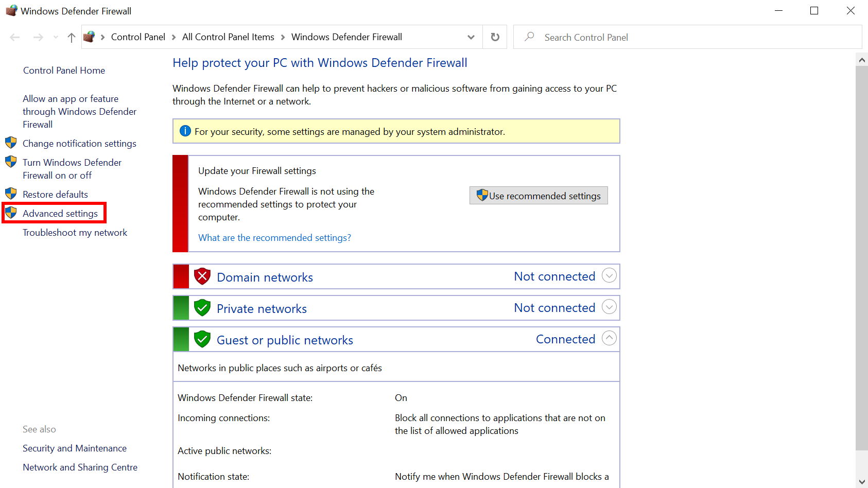Viewport: 868px width, 488px height.
Task: Select Control Panel breadcrumb
Action: coord(138,37)
